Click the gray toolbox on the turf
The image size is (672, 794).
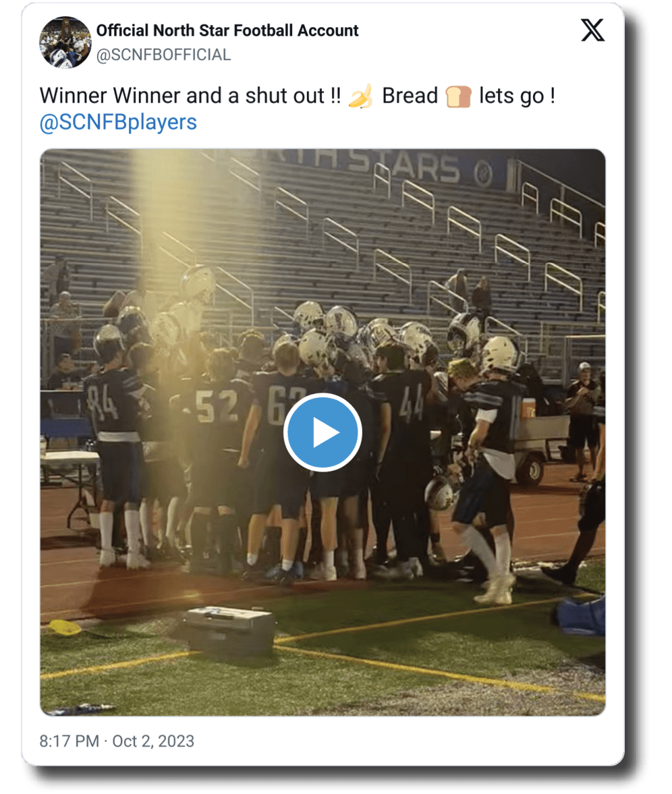coord(229,629)
